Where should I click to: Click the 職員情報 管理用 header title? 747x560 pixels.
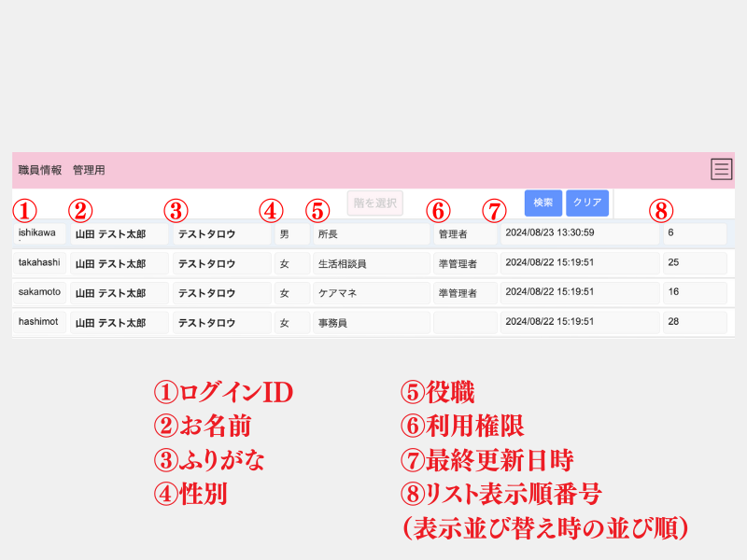point(62,170)
